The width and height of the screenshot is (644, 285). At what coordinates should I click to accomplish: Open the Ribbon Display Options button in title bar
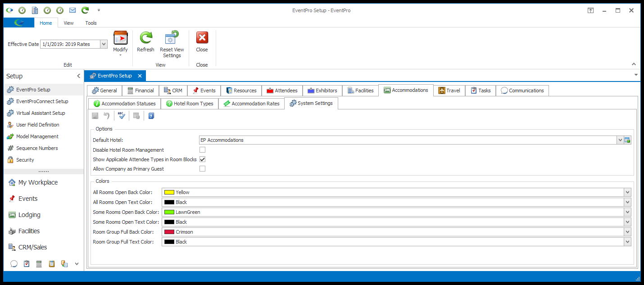[x=590, y=10]
